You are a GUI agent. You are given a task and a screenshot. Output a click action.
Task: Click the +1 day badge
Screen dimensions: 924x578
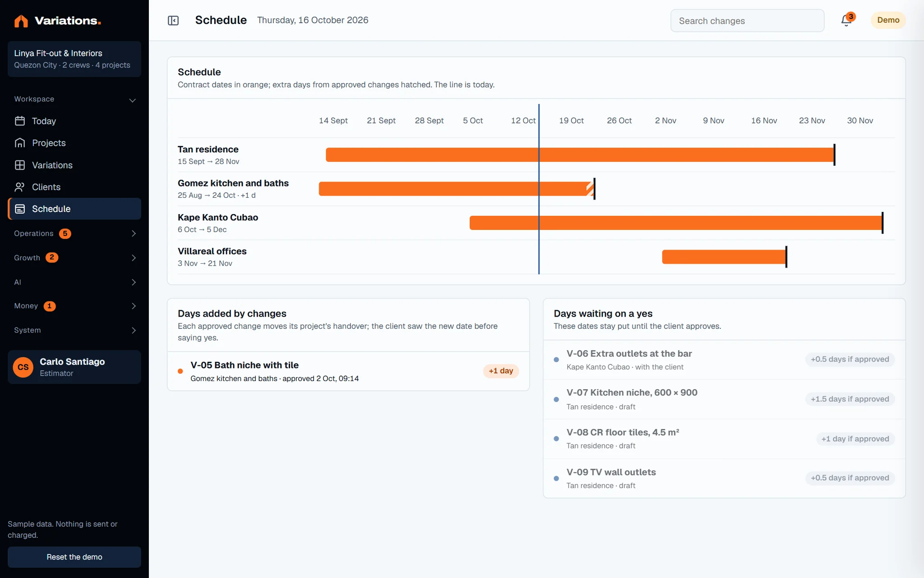pyautogui.click(x=501, y=371)
